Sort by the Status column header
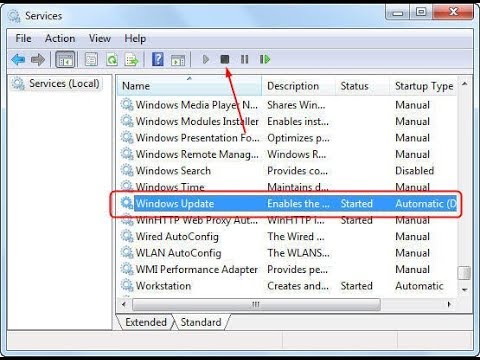This screenshot has height=360, width=480. coord(362,86)
